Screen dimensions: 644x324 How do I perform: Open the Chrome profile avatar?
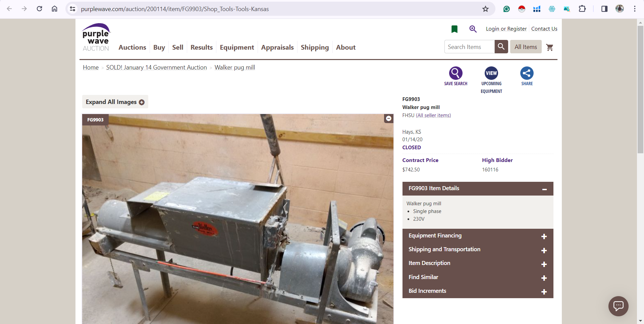tap(620, 9)
